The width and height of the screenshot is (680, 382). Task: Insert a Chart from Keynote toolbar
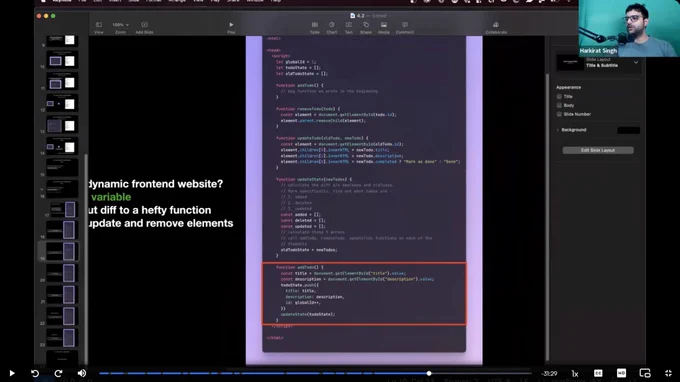[332, 28]
